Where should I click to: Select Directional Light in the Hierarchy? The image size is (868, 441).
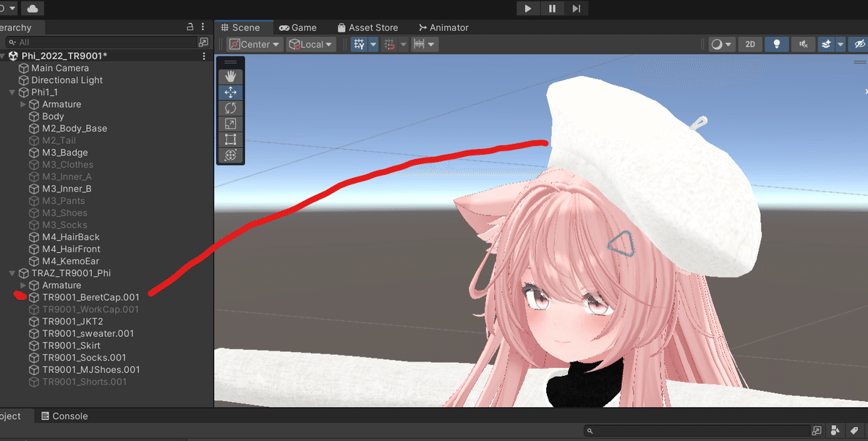pos(67,80)
